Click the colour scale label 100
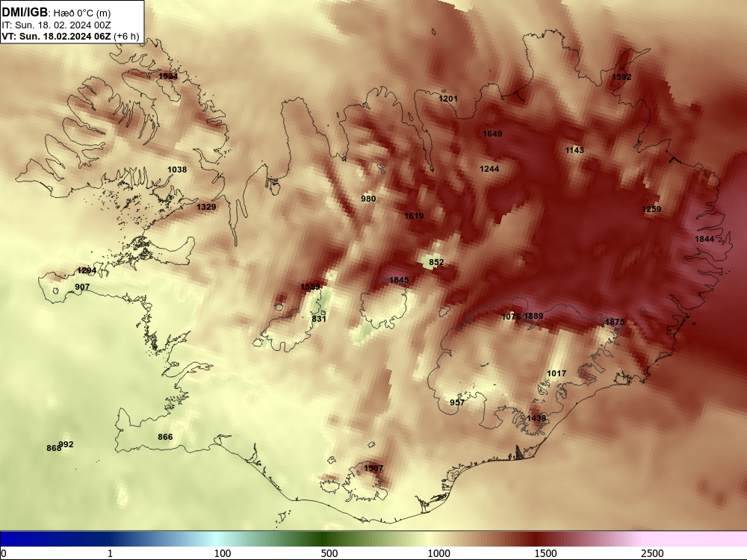 coord(223,553)
